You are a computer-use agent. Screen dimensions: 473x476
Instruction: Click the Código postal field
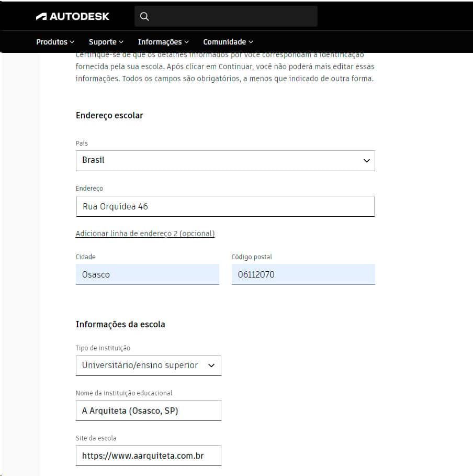click(x=303, y=274)
